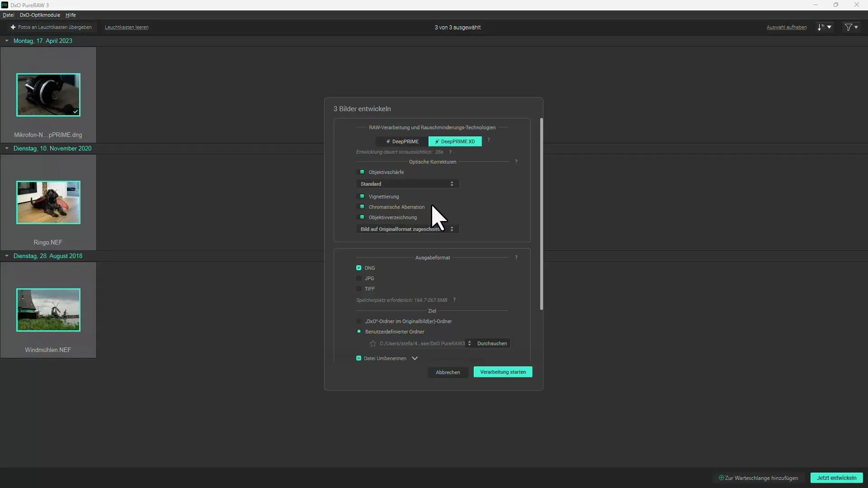Collapse the Montag, 17. April 2023 group
This screenshot has height=488, width=868.
(x=7, y=41)
